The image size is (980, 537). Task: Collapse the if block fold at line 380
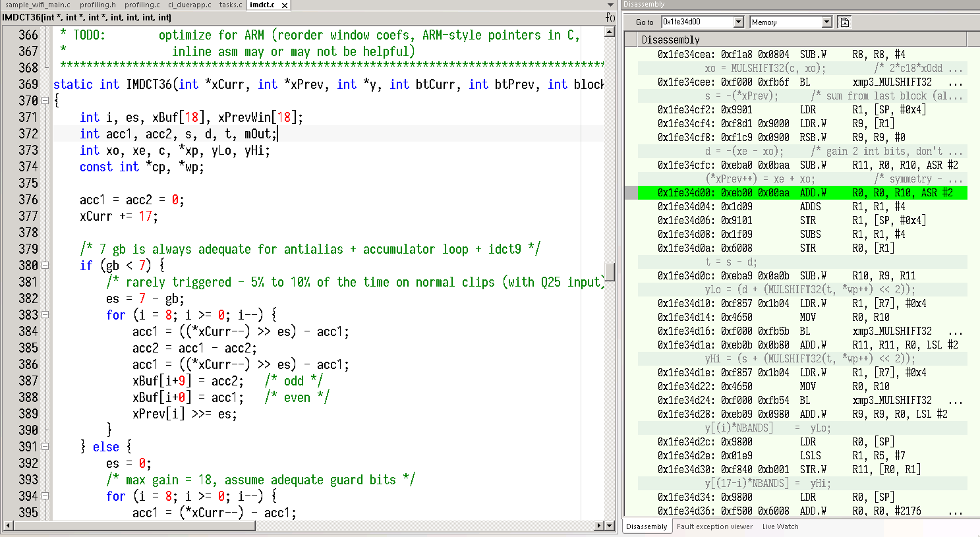[x=45, y=266]
